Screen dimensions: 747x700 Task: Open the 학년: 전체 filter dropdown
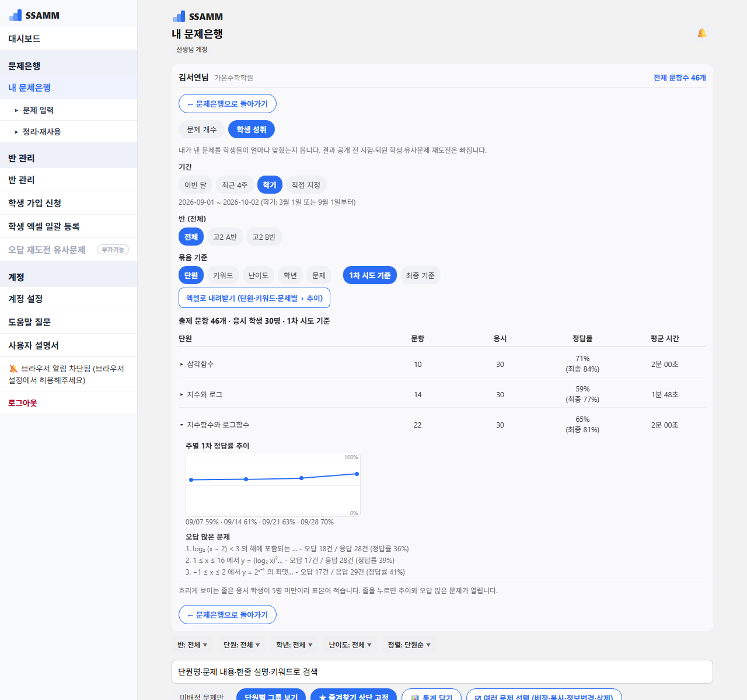coord(294,645)
